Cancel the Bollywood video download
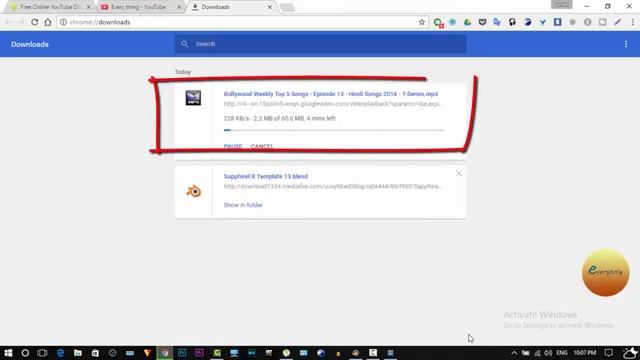The width and height of the screenshot is (640, 360). (261, 146)
